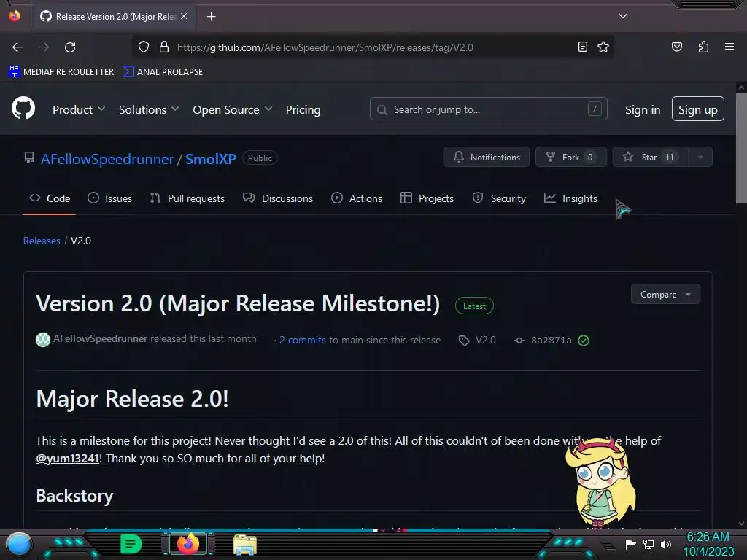Click the list all tabs chevron
The height and width of the screenshot is (560, 747).
[623, 16]
